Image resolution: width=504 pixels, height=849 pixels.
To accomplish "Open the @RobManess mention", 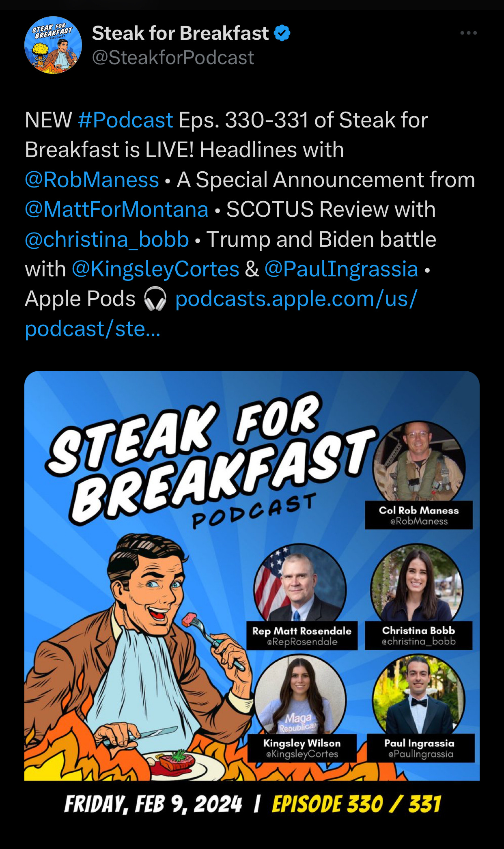I will [x=92, y=180].
